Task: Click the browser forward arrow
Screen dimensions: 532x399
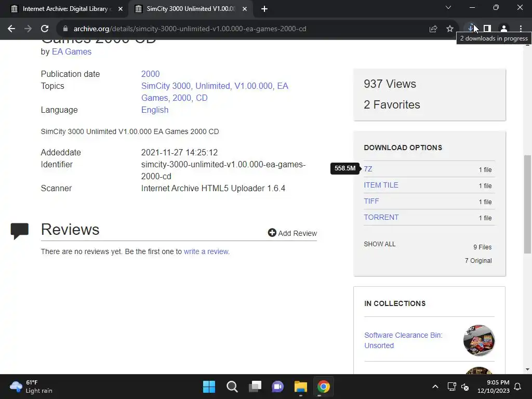Action: tap(28, 29)
